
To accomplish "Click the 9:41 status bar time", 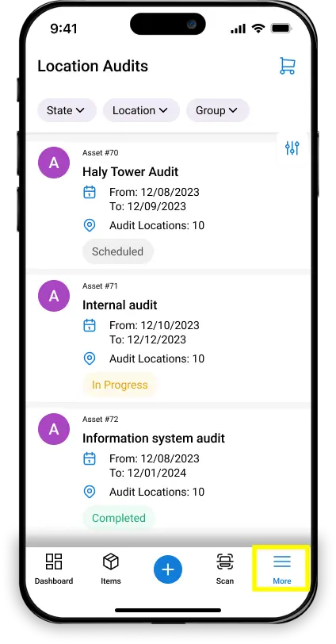I will click(x=63, y=29).
